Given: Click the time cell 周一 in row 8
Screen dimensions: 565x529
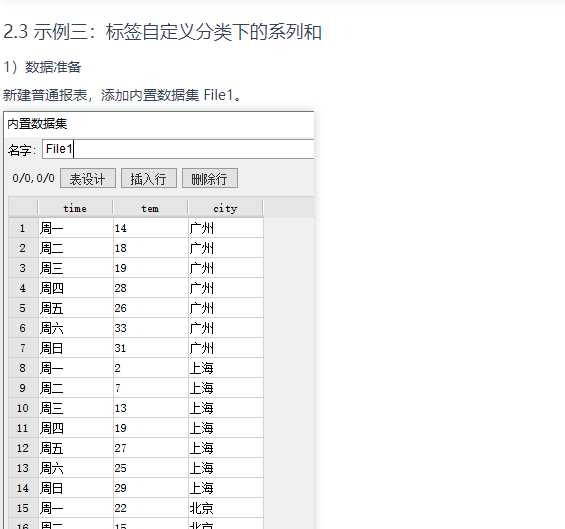Looking at the screenshot, I should coord(75,368).
